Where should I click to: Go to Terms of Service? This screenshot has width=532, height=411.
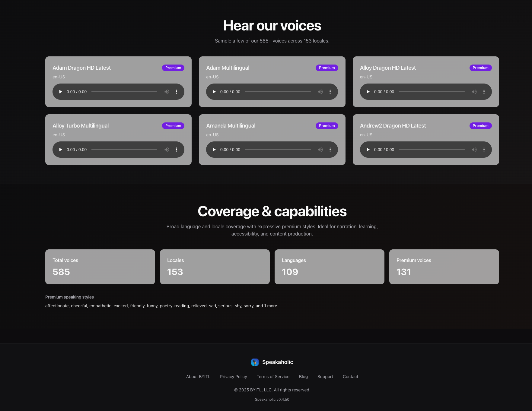point(273,377)
